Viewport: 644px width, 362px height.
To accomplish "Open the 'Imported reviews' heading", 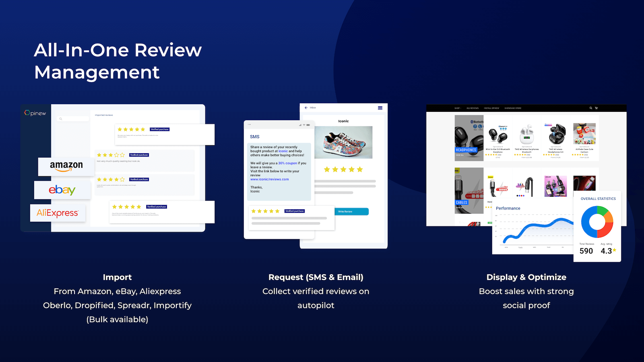I will click(104, 115).
